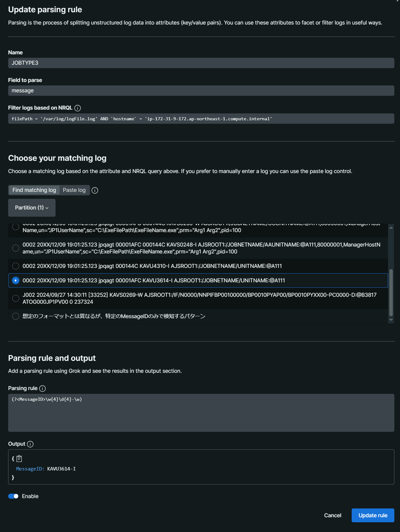Viewport: 400px width, 532px height.
Task: Select the J002 KAVS0269-W log entry
Action: click(16, 298)
